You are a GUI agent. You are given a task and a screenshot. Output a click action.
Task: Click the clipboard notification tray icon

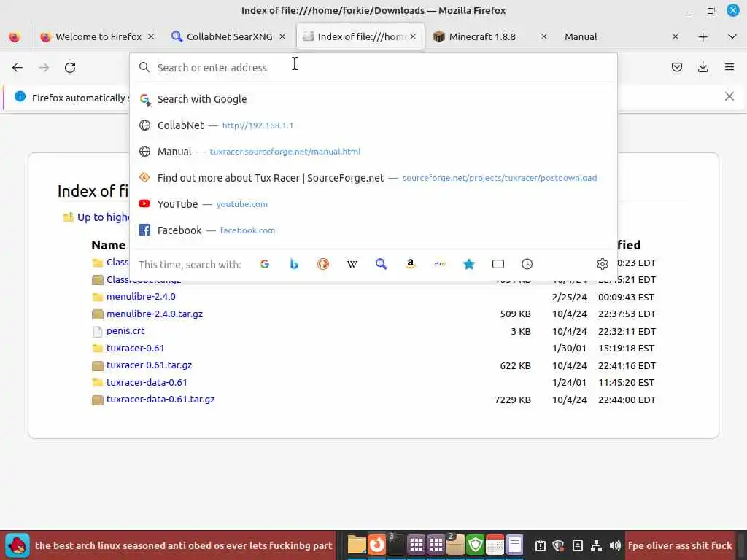[x=541, y=545]
